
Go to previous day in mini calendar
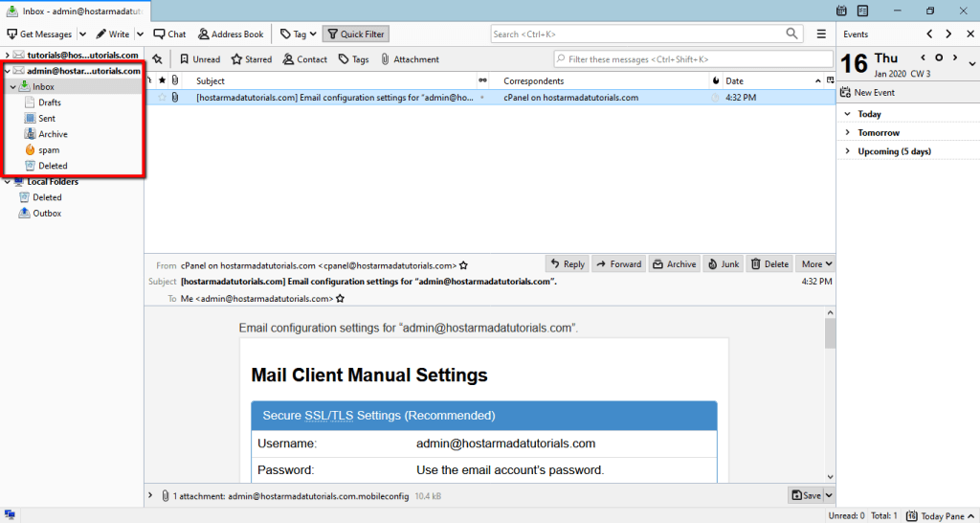(x=924, y=57)
